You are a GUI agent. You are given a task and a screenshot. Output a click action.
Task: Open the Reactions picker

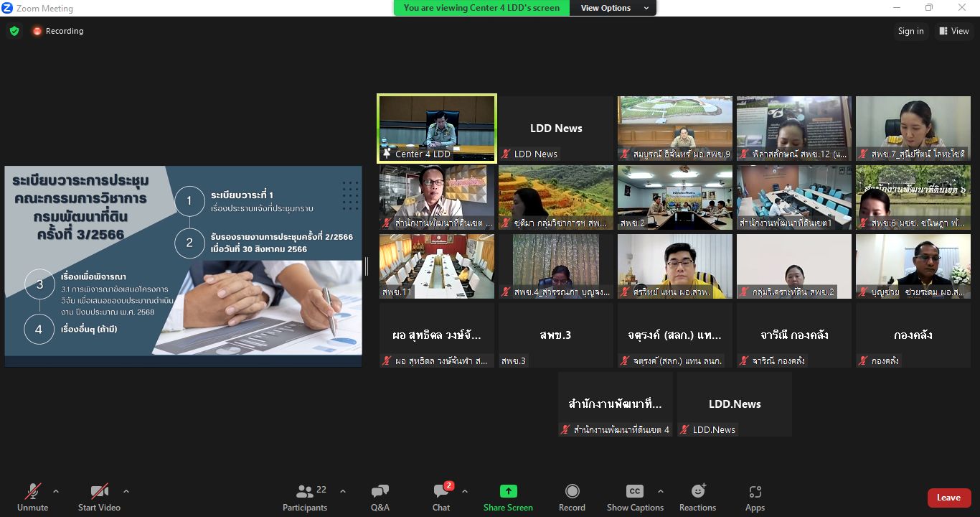[697, 498]
